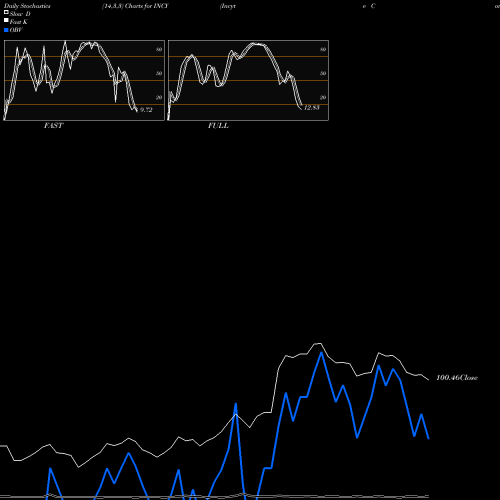Viewport: 500px width, 500px height.
Task: Click the 'Slow D' legend text
Action: coord(20,14)
